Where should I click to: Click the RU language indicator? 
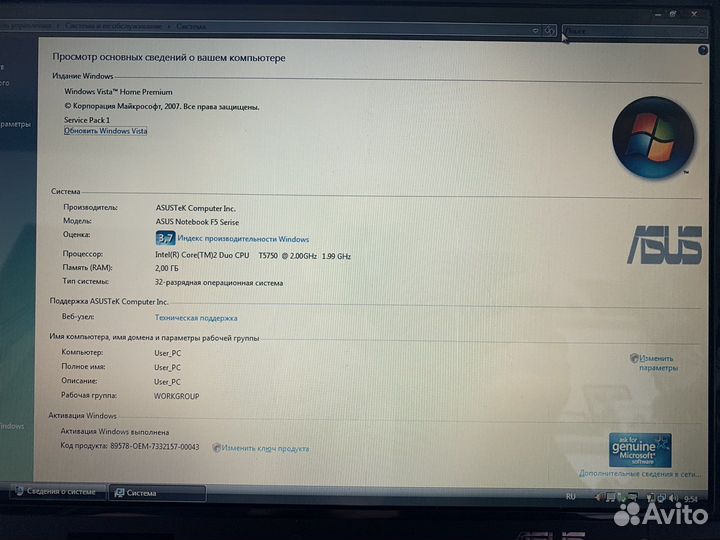pos(570,496)
